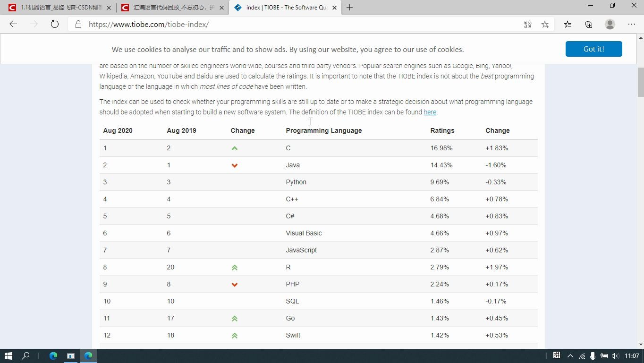Open the 'here' definition link
The height and width of the screenshot is (363, 644).
(x=430, y=112)
